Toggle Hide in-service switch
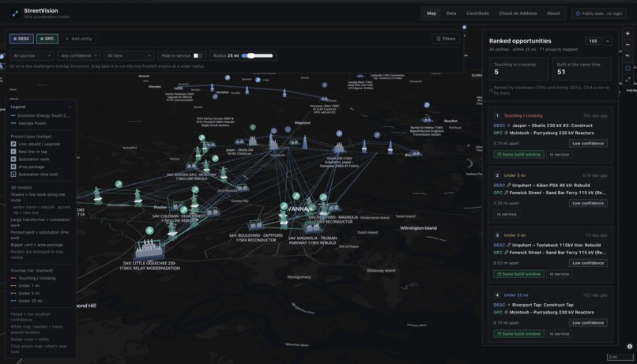This screenshot has width=637, height=364. tap(198, 55)
